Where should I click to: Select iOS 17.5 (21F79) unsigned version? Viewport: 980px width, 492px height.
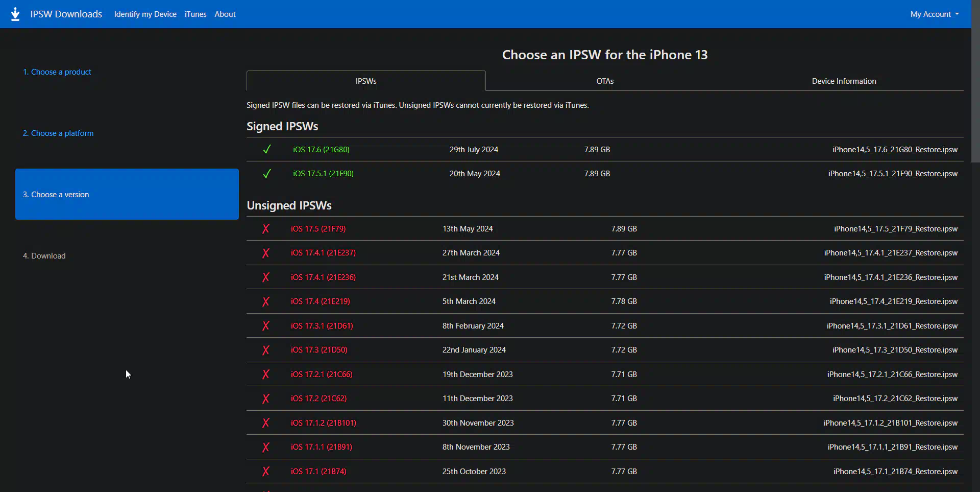pos(318,229)
